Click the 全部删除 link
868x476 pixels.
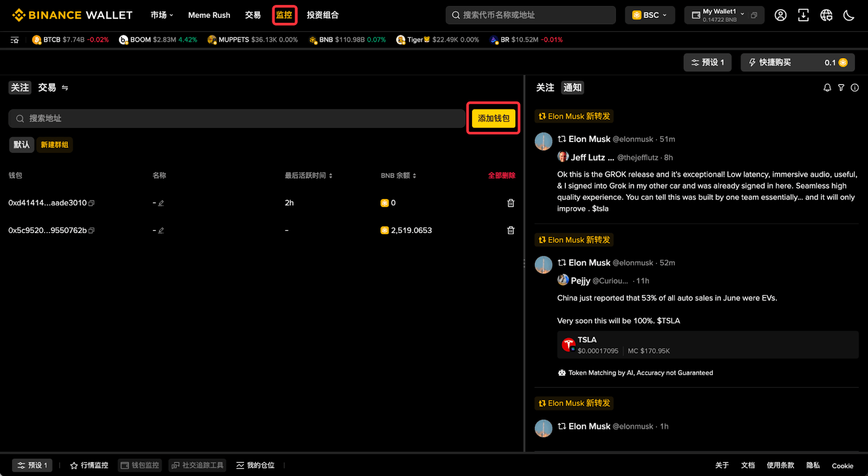point(502,176)
